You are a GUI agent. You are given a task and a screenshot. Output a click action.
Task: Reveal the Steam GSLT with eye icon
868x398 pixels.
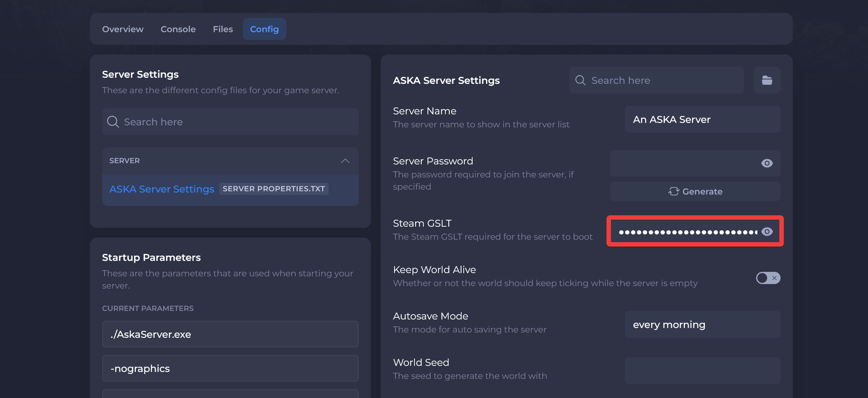coord(767,232)
